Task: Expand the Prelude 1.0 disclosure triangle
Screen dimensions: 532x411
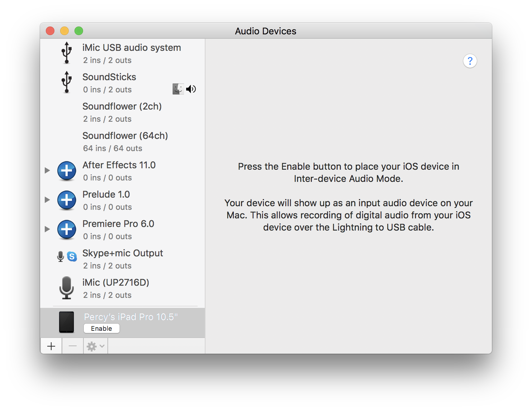Action: click(x=47, y=200)
